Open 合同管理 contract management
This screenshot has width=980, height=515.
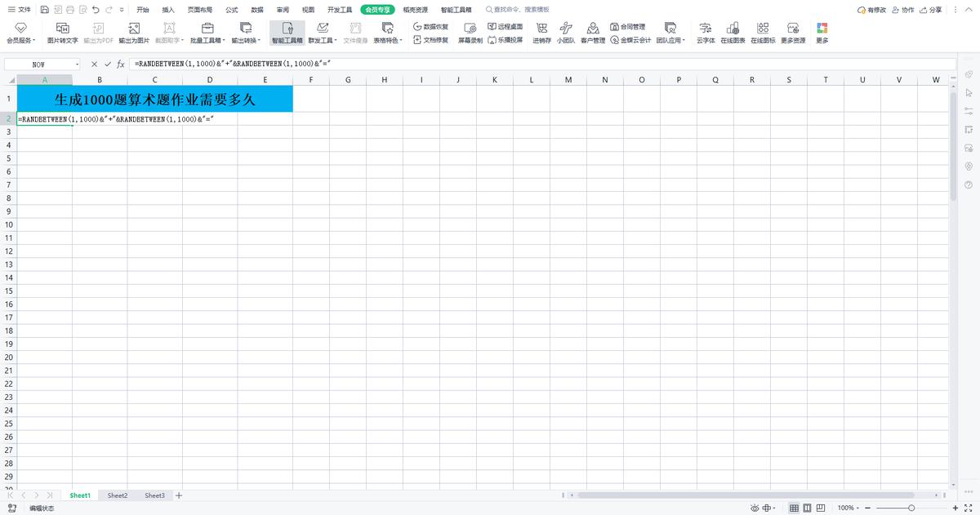pos(628,27)
